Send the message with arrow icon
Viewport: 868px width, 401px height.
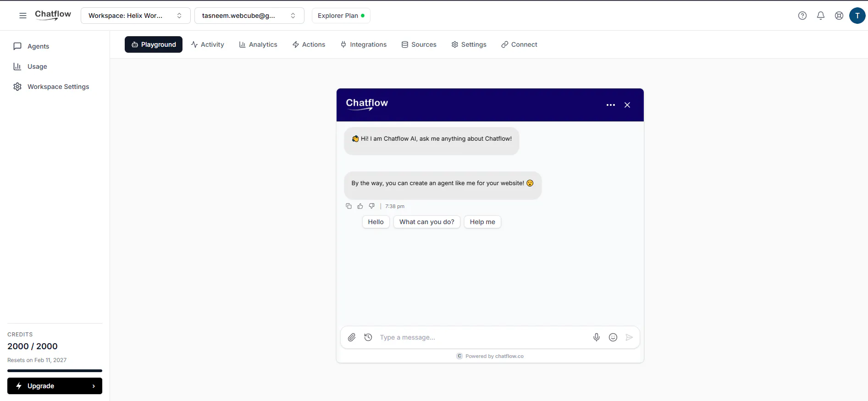[630, 337]
